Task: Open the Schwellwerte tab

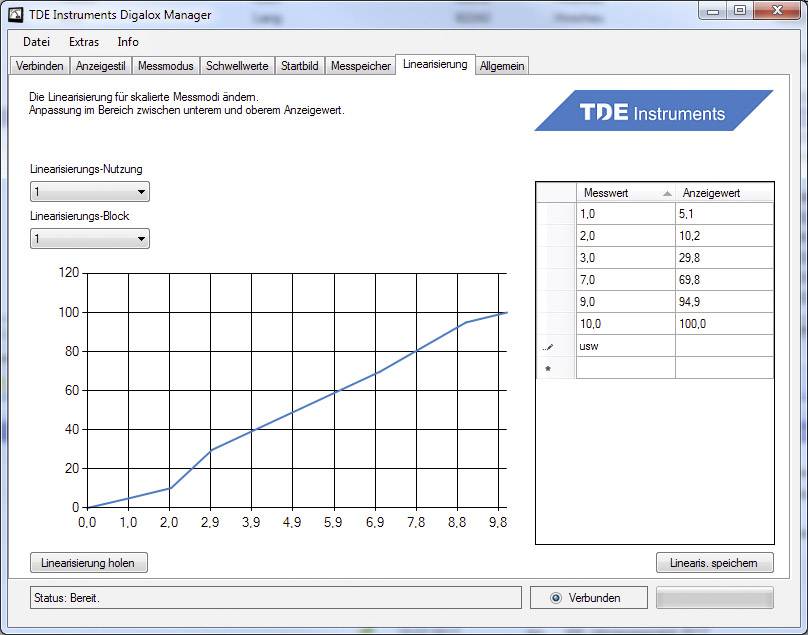Action: tap(237, 65)
